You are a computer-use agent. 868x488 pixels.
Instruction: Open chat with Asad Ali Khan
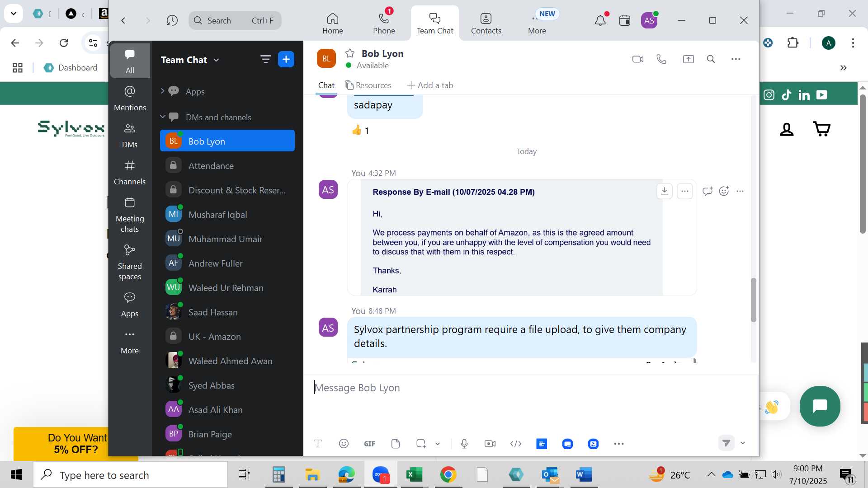(227, 409)
